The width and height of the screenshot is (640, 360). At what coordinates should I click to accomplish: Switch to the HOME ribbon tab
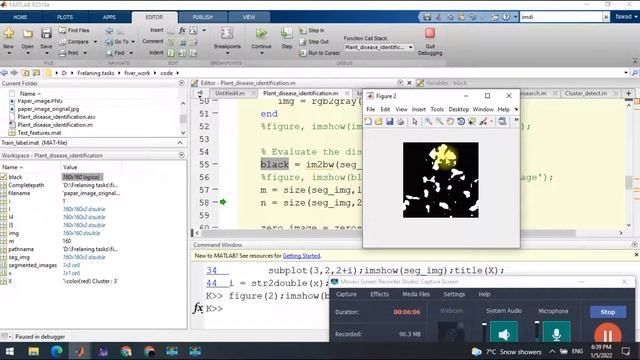tap(20, 17)
